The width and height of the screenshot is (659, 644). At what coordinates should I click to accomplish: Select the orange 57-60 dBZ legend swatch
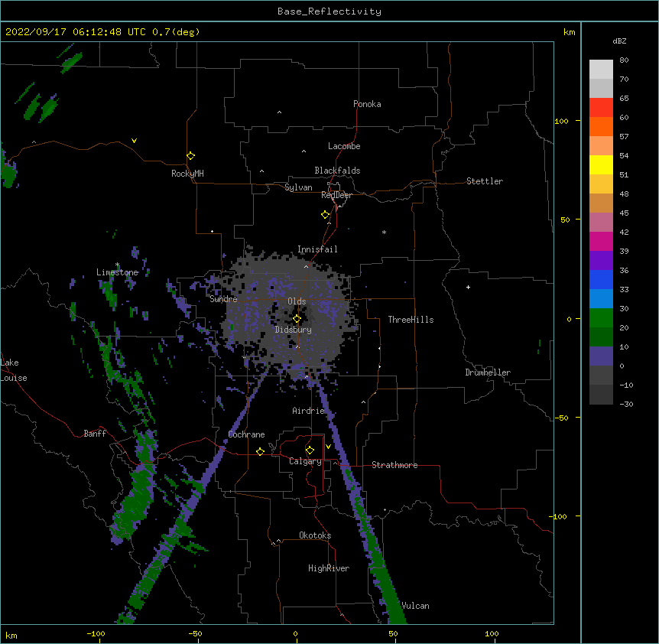pyautogui.click(x=601, y=126)
